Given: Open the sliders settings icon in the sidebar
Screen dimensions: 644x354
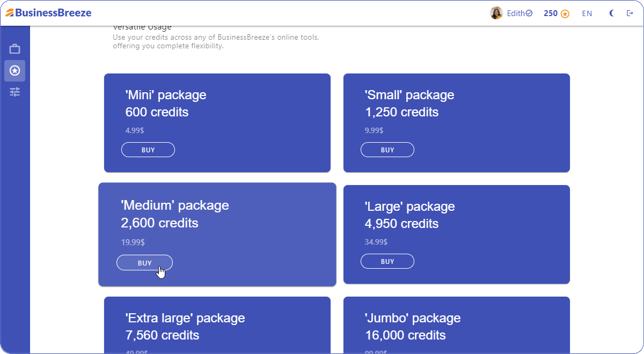Looking at the screenshot, I should pyautogui.click(x=14, y=92).
